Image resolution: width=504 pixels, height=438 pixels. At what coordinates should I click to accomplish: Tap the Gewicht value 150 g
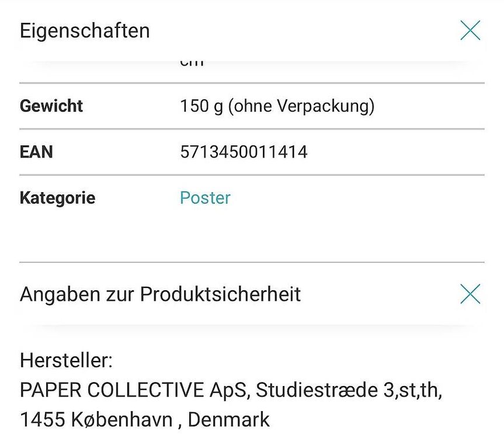click(x=201, y=106)
